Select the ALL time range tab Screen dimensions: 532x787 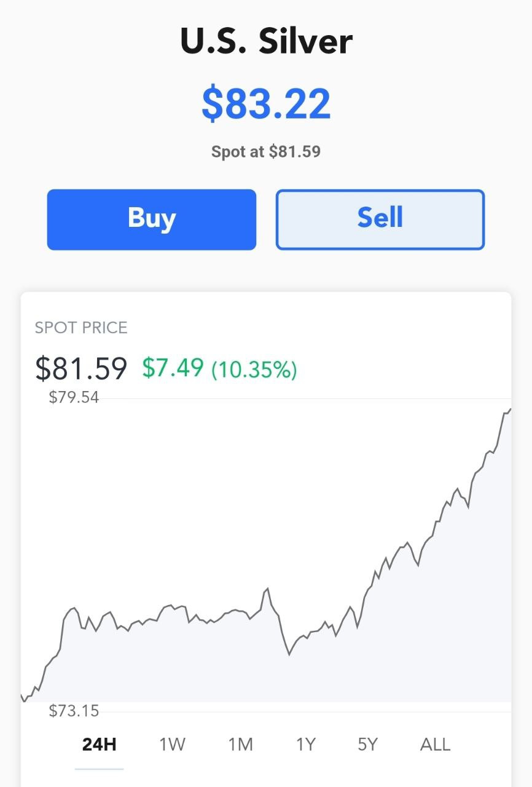[435, 745]
